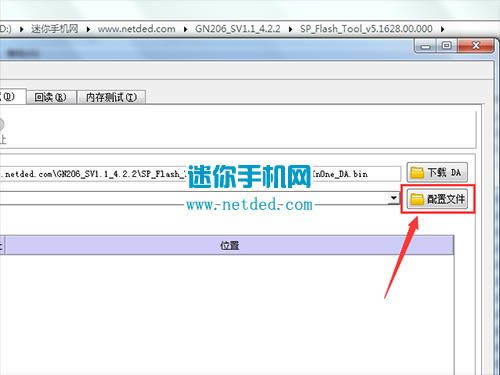
Task: Expand arrow after SP_Flash_Tool_v5.1628.00.000 folder
Action: (x=442, y=29)
